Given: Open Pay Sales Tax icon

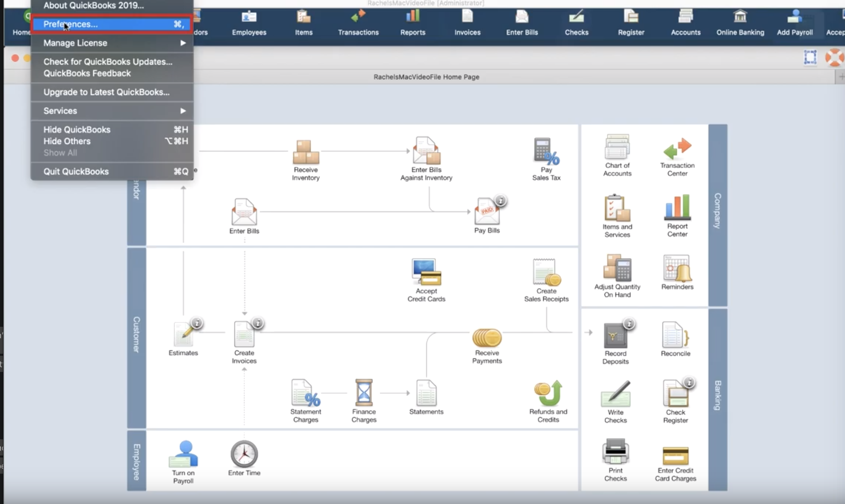Looking at the screenshot, I should [x=546, y=159].
